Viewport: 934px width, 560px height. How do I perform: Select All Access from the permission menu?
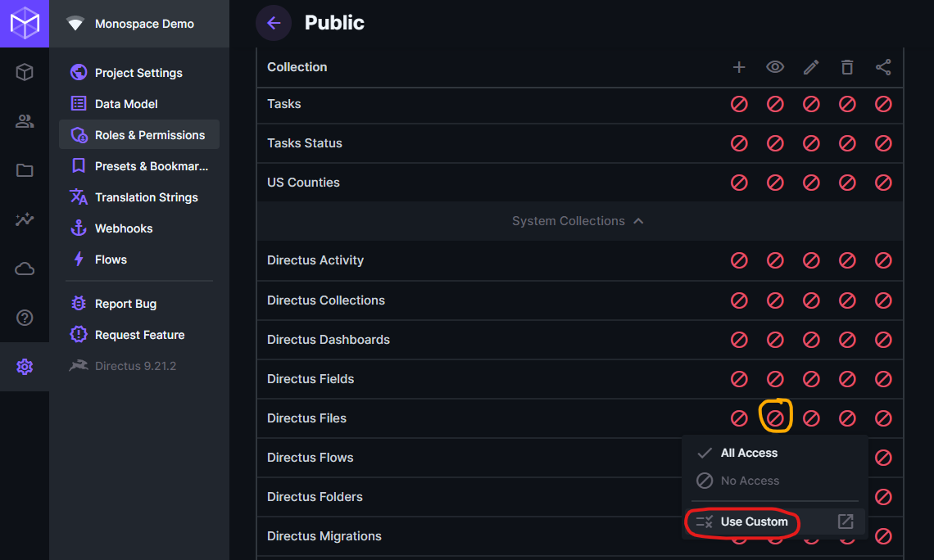click(x=747, y=452)
